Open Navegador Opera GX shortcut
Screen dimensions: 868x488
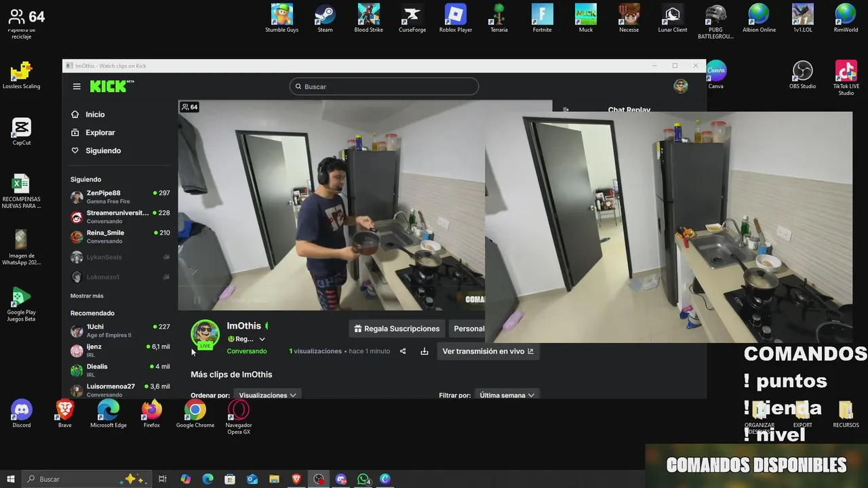239,417
